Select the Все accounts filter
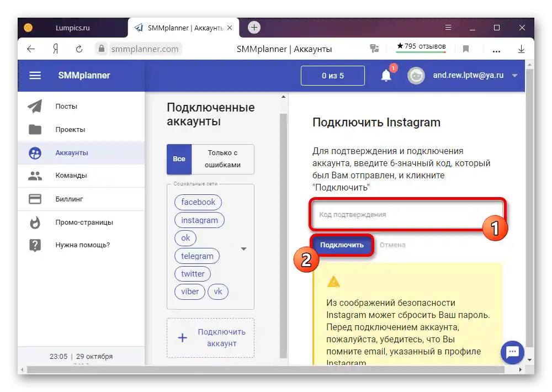 tap(178, 159)
